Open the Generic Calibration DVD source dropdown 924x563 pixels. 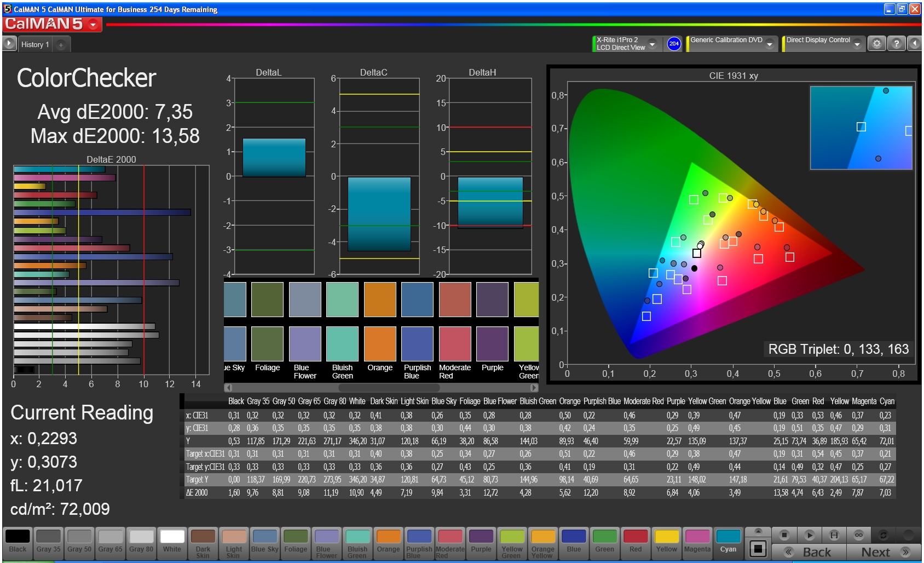(769, 44)
